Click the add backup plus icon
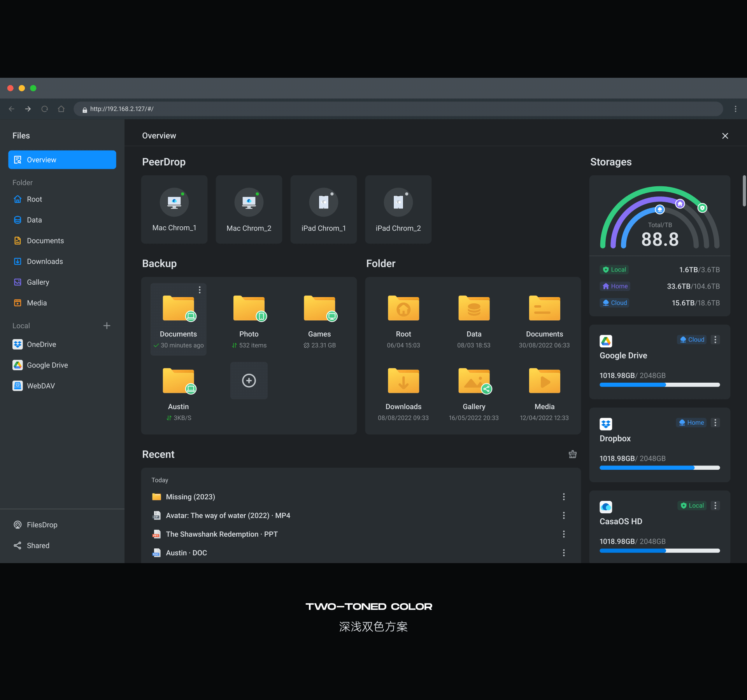The image size is (747, 700). coord(249,380)
